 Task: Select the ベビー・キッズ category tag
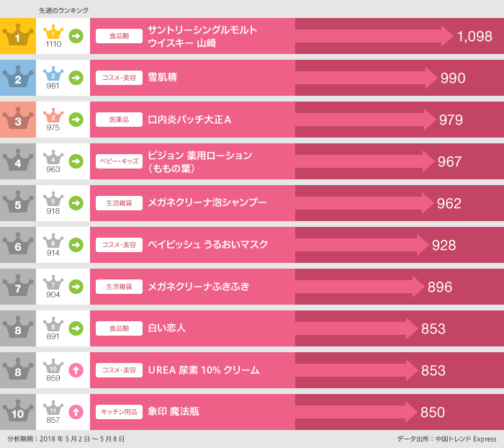(119, 161)
